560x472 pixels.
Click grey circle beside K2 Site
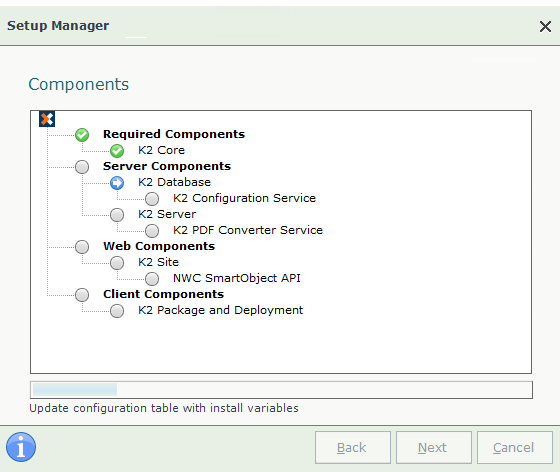pyautogui.click(x=117, y=263)
